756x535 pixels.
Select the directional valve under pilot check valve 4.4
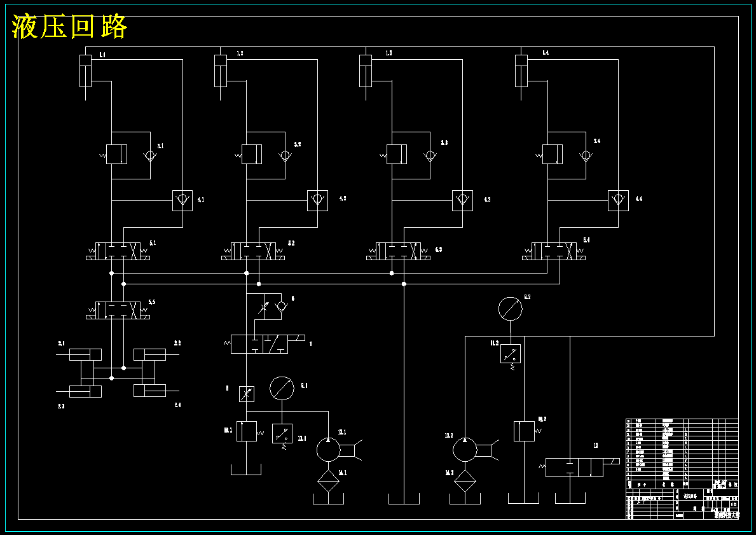coord(554,251)
